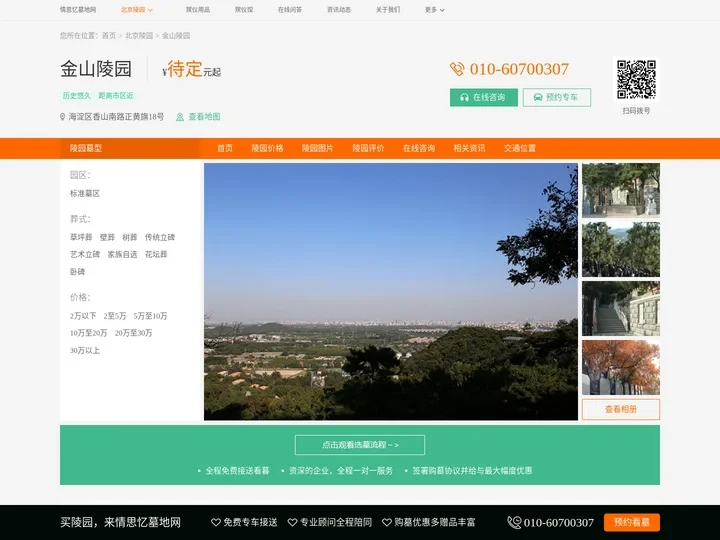Click the large hillside panorama photo

[x=391, y=292]
